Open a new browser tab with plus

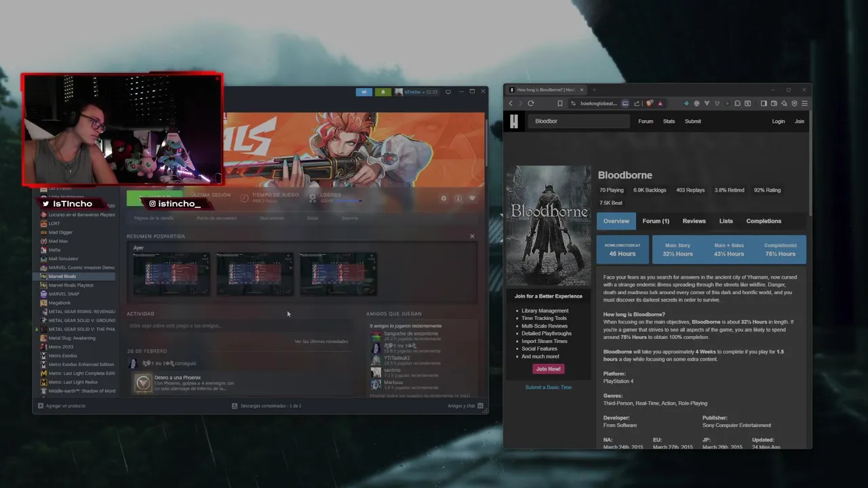[594, 89]
